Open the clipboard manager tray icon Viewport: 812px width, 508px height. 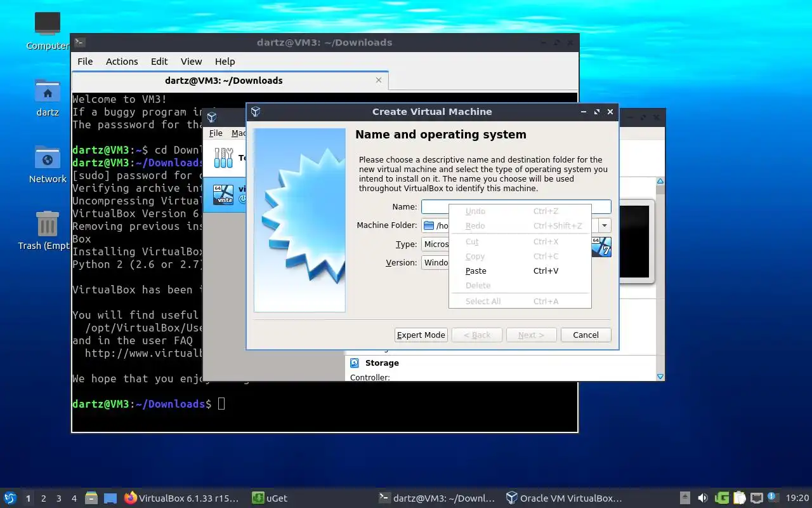click(x=739, y=498)
